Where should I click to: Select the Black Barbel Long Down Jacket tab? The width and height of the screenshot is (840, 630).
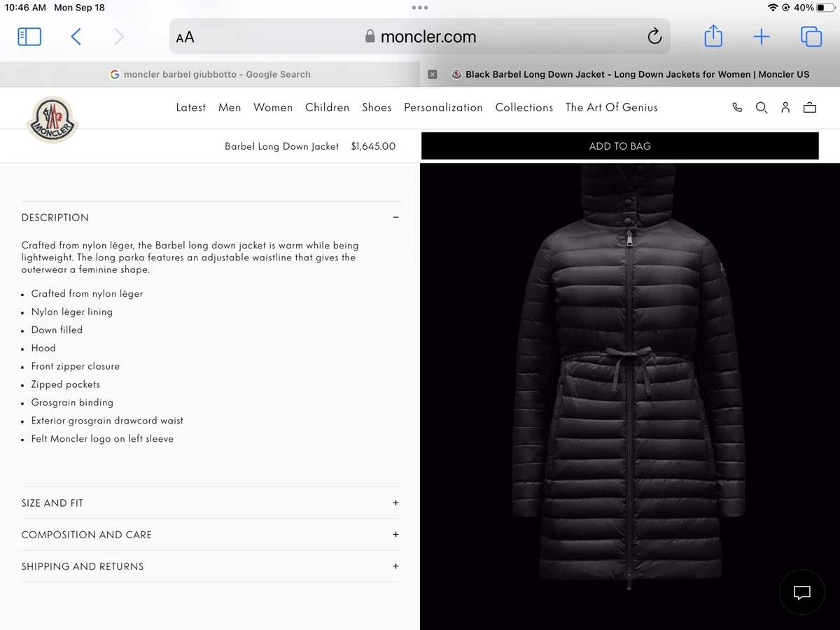pyautogui.click(x=630, y=74)
